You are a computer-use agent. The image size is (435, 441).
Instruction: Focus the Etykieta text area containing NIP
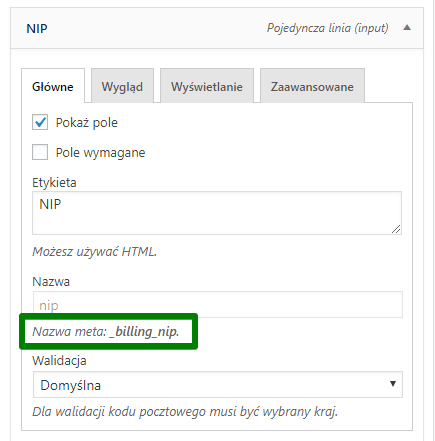(217, 213)
